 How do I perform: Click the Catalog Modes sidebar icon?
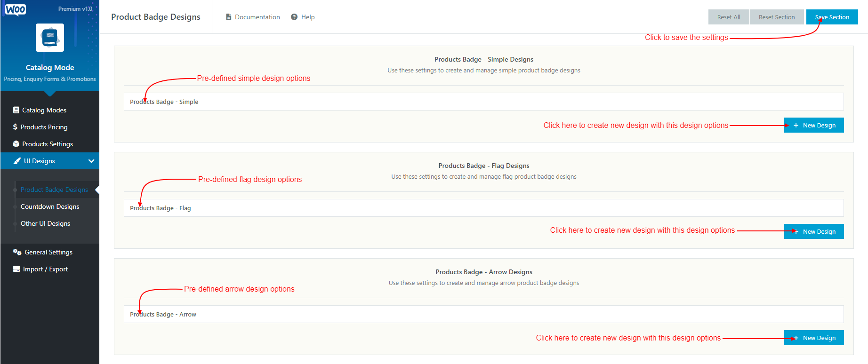click(16, 110)
